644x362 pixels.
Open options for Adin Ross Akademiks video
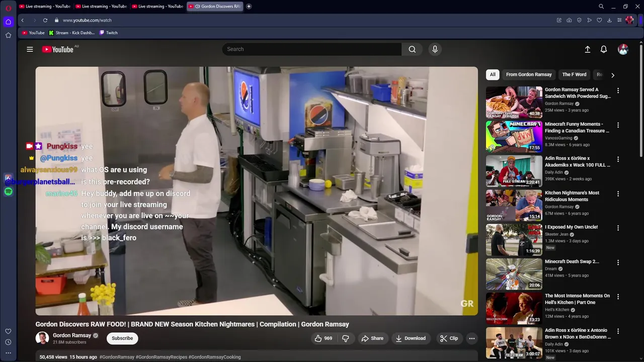click(x=618, y=159)
